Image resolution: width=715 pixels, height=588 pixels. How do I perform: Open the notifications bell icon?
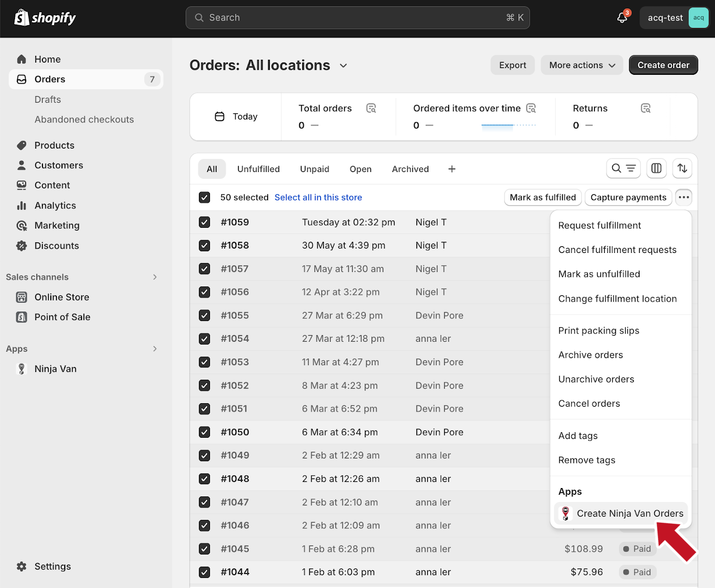(622, 18)
